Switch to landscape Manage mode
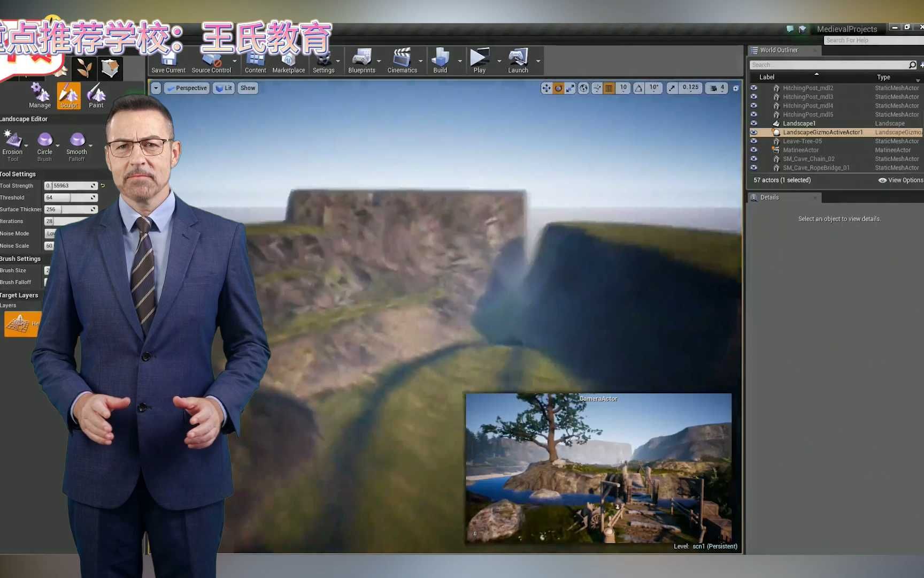This screenshot has width=924, height=578. click(40, 96)
